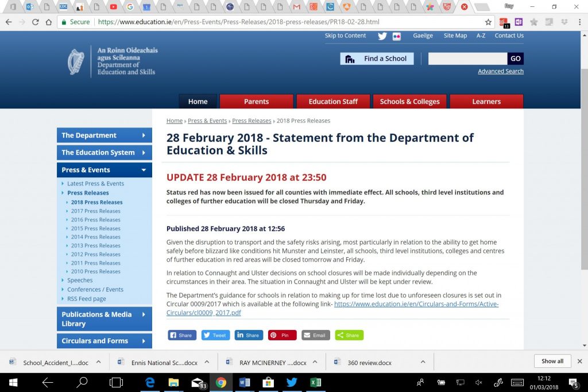
Task: Collapse the Press & Events section
Action: [x=105, y=170]
